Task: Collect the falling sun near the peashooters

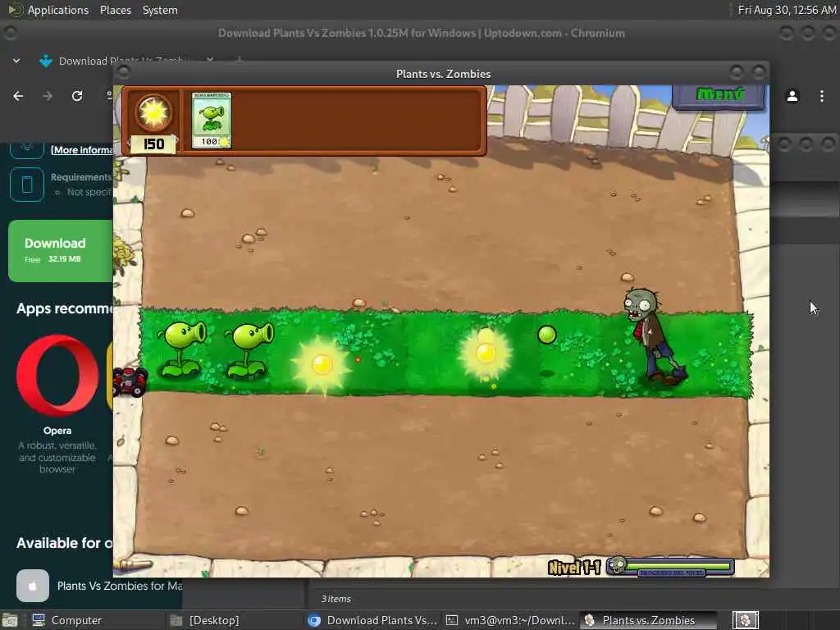Action: coord(321,365)
